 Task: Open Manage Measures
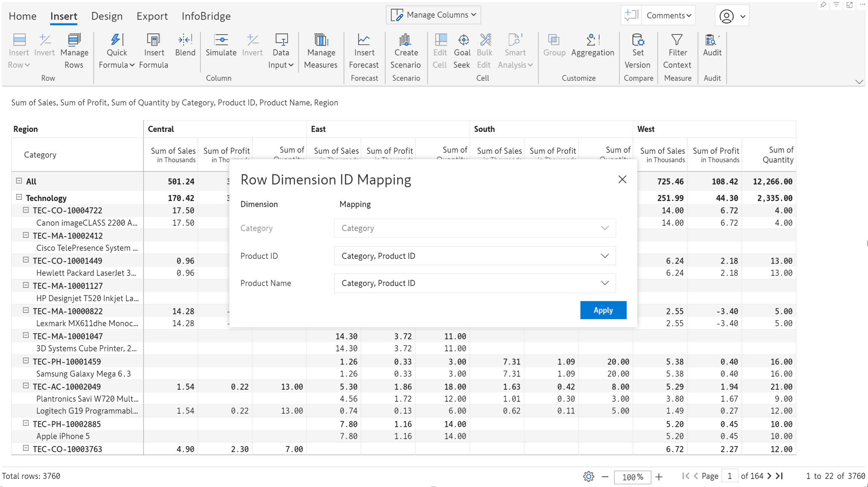click(321, 40)
